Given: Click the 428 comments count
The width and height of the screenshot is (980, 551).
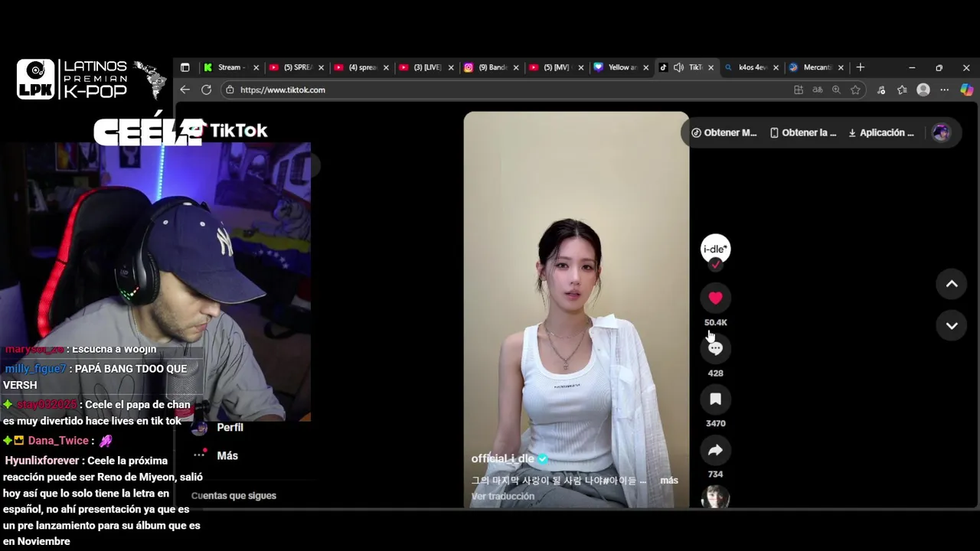Looking at the screenshot, I should (715, 373).
